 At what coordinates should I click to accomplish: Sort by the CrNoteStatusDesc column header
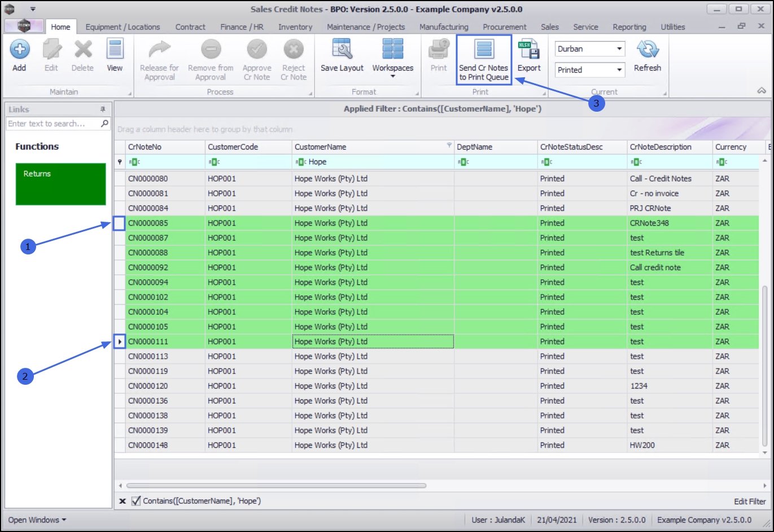click(x=582, y=147)
